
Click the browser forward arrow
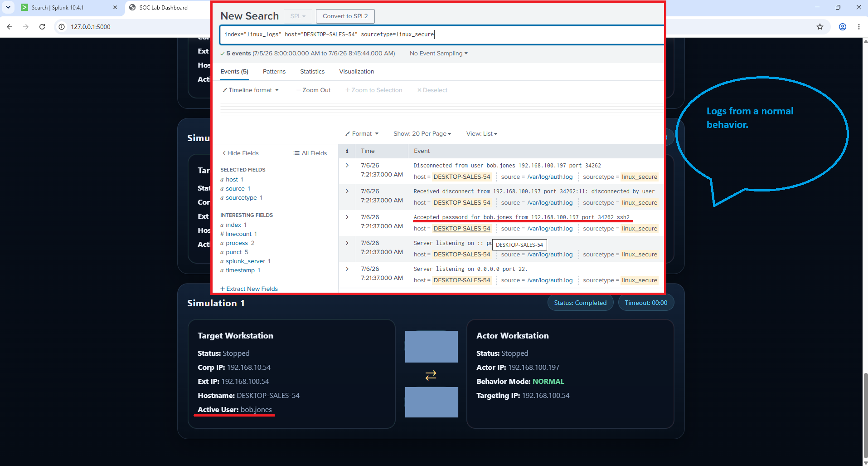(26, 27)
